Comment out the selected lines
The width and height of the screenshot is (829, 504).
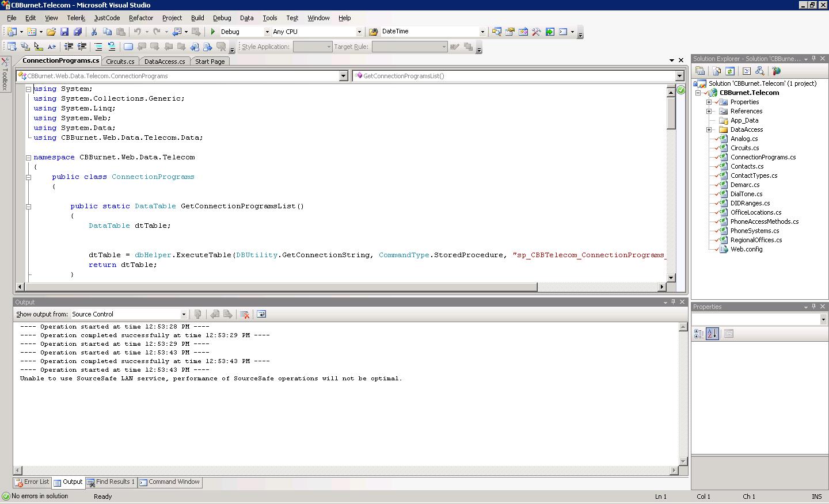tap(98, 47)
